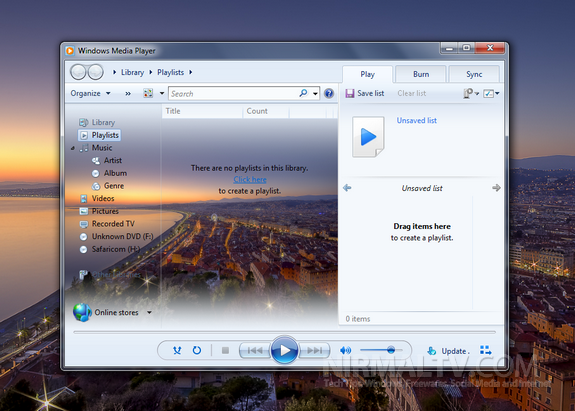Click the arrow between Library and Playlists
Screen dimensions: 575x411
(151, 72)
